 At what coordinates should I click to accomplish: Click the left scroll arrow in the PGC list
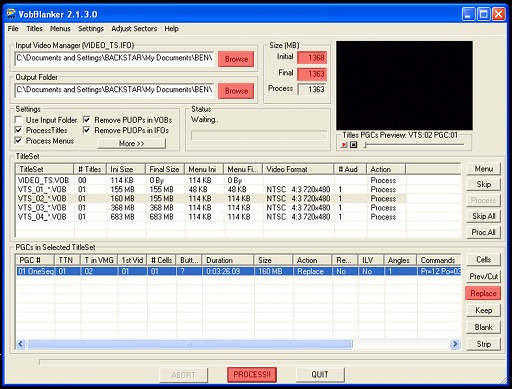[x=21, y=344]
